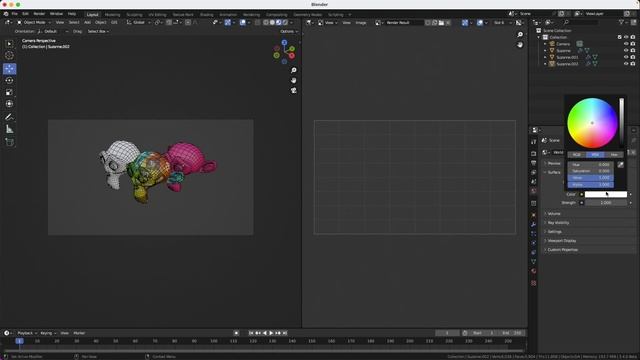Toggle Collection visibility eye icon
Screen dimensions: 640x360
coord(626,37)
